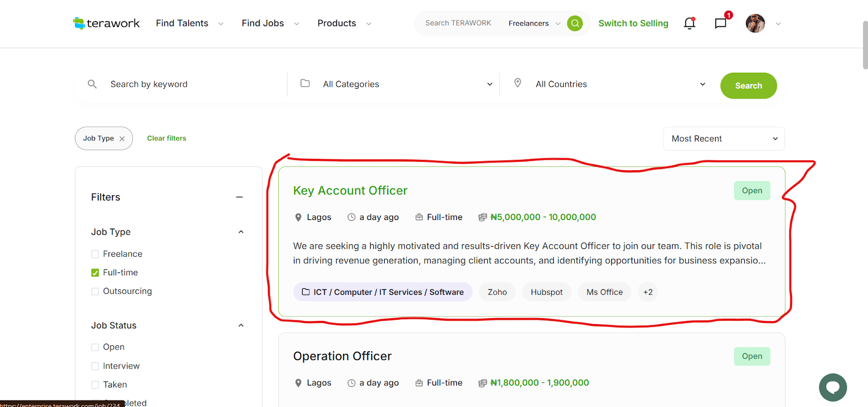Open the live chat bubble widget
868x407 pixels.
tap(833, 387)
